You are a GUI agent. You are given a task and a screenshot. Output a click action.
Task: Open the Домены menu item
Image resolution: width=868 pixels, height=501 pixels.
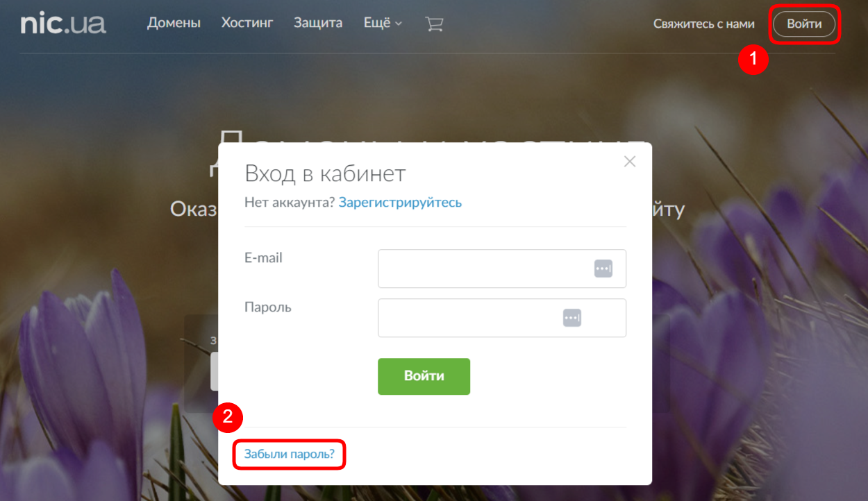174,24
